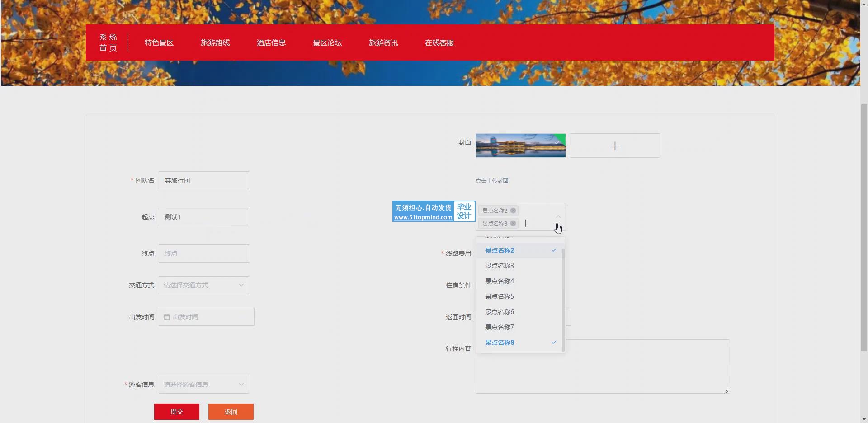Click the 返回 back button

[231, 412]
